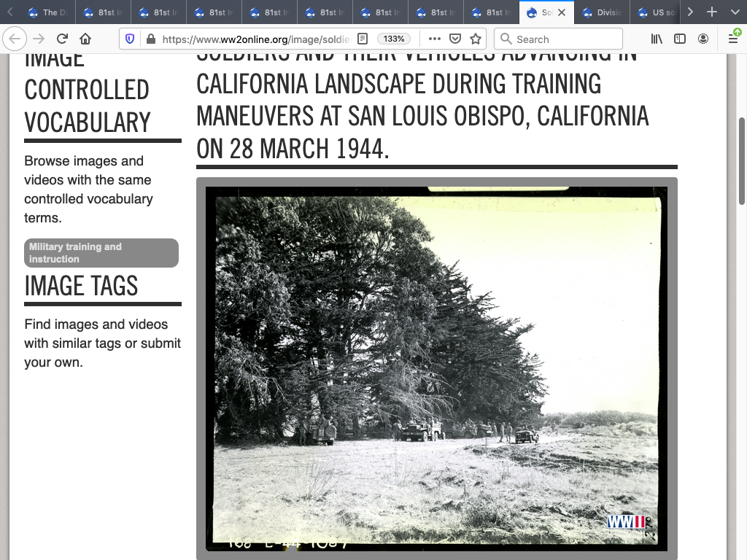Click the browser Back arrow button
Screen dimensions: 747x560
[x=15, y=39]
